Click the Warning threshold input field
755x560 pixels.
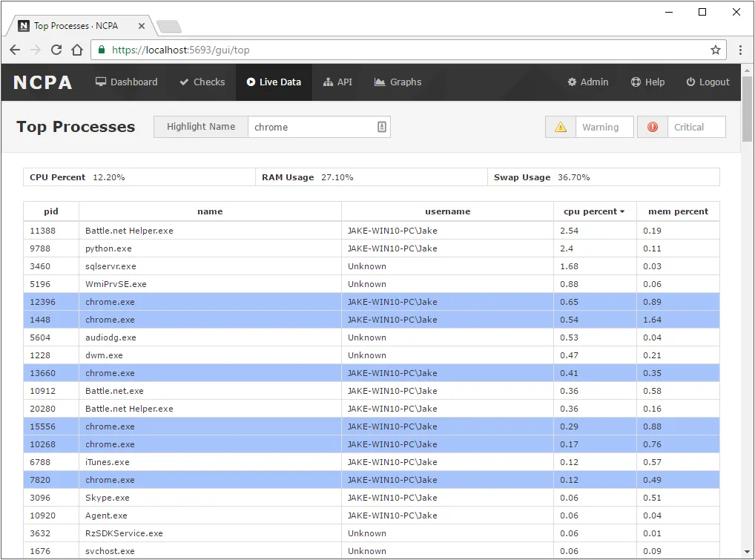[x=604, y=127]
